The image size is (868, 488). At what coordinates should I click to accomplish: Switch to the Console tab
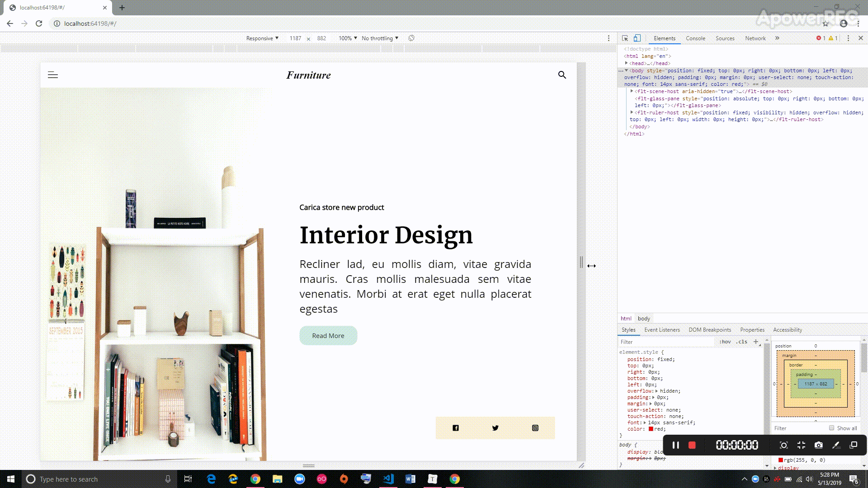coord(695,38)
